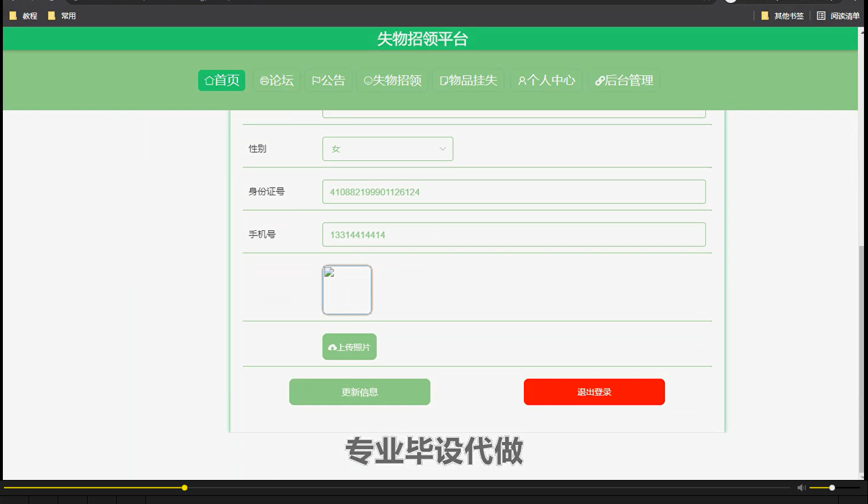Navigate to 后台管理 from the nav bar
868x504 pixels.
pyautogui.click(x=624, y=81)
